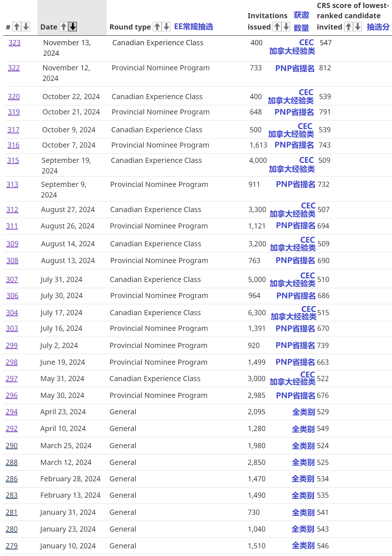Open draw round 309 link
Viewport: 392px width, 556px height.
pyautogui.click(x=12, y=244)
